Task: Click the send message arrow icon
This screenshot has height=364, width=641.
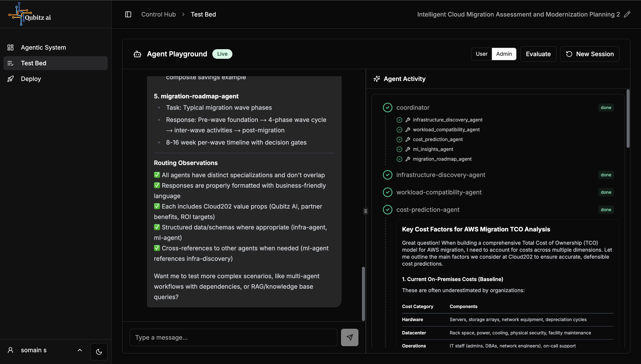Action: point(349,337)
